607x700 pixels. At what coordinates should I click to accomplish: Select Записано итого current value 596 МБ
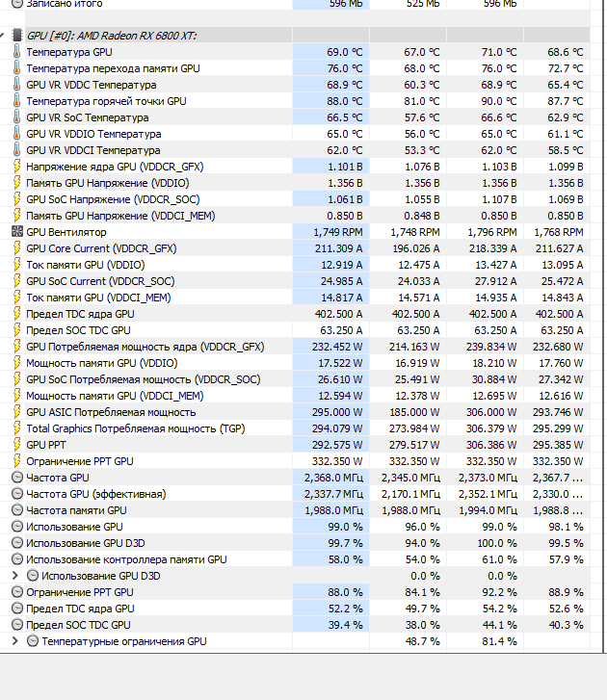tap(346, 4)
